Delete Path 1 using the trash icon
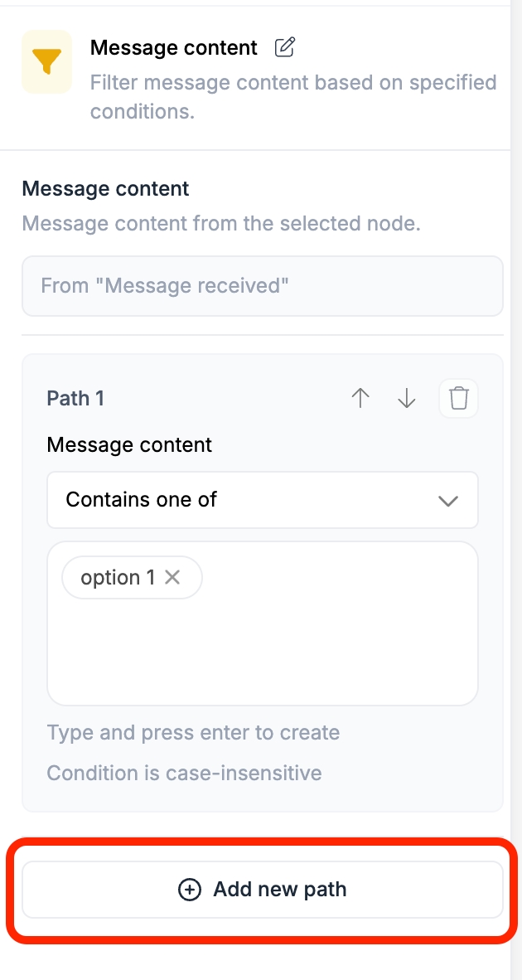Viewport: 522px width, 980px height. [x=458, y=399]
